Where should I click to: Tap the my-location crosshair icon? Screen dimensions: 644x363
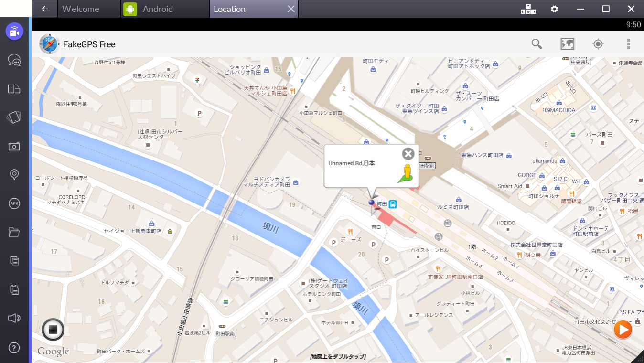[598, 44]
